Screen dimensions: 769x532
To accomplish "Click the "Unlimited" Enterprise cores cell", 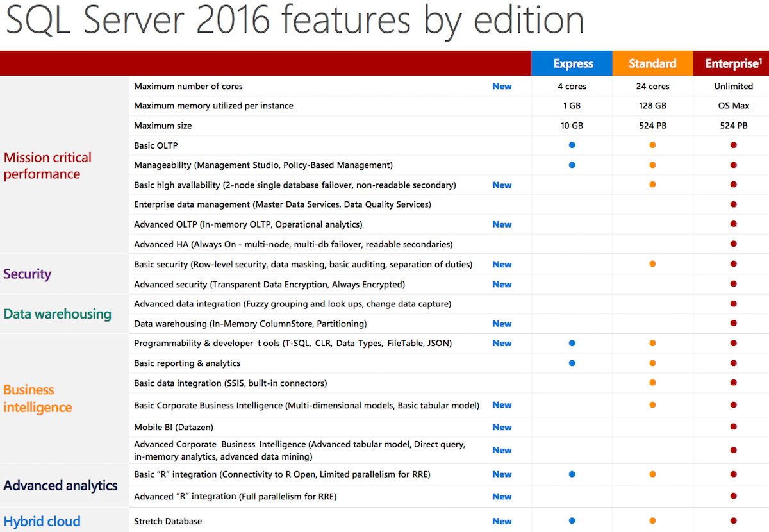I will (733, 86).
